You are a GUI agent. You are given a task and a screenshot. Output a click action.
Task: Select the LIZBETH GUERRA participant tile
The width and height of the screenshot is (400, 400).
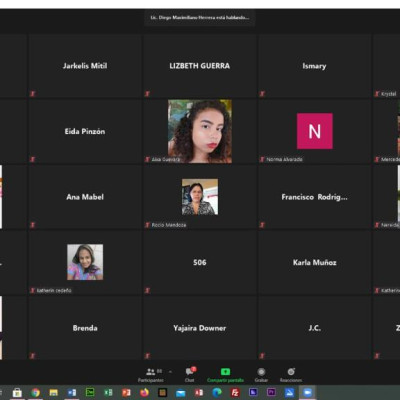point(200,66)
